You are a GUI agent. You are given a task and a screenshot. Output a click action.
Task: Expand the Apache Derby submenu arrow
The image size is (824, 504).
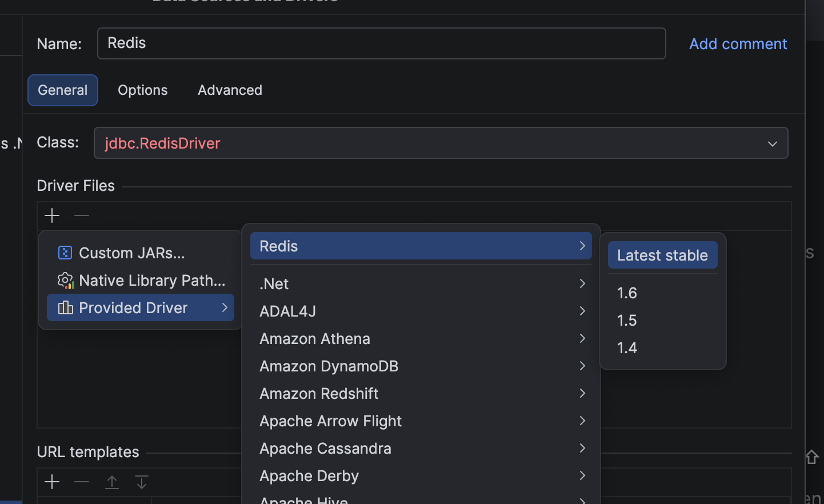(582, 475)
